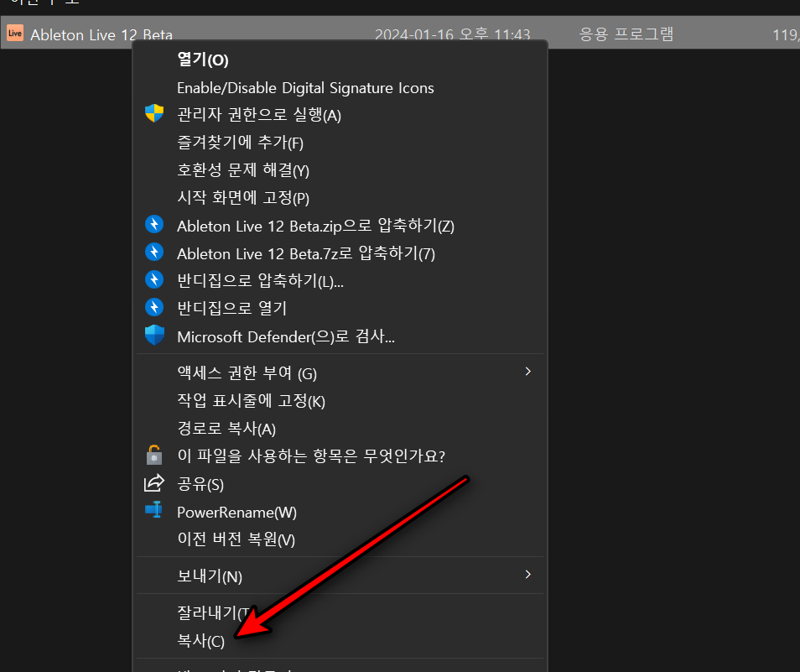The height and width of the screenshot is (672, 800).
Task: Scan with Microsoft Defender(으)로 검사...
Action: (286, 336)
